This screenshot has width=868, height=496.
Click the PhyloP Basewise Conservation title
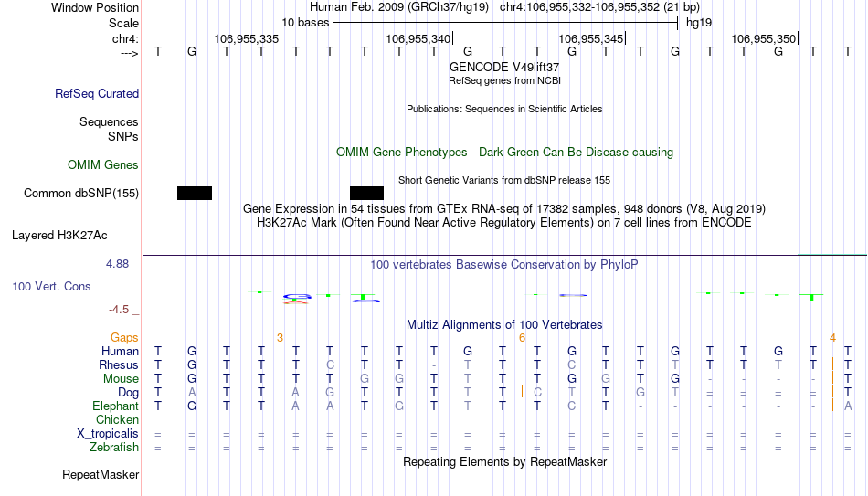tap(504, 265)
